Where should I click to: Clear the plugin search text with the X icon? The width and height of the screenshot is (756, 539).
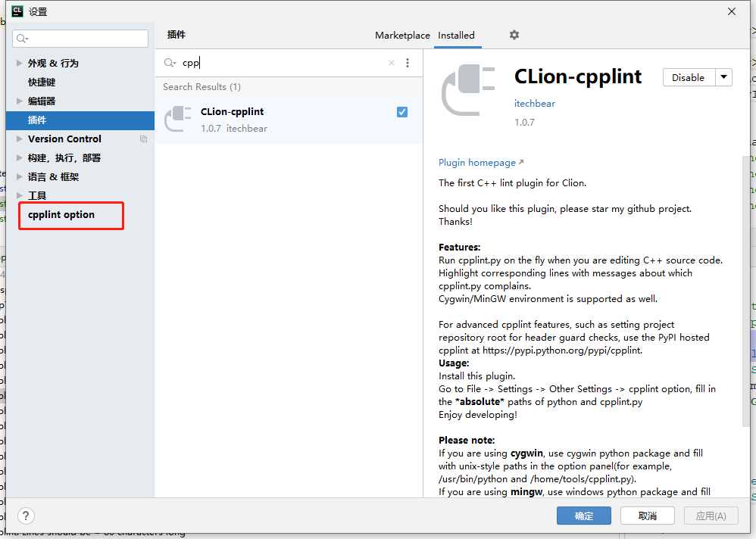(x=392, y=63)
